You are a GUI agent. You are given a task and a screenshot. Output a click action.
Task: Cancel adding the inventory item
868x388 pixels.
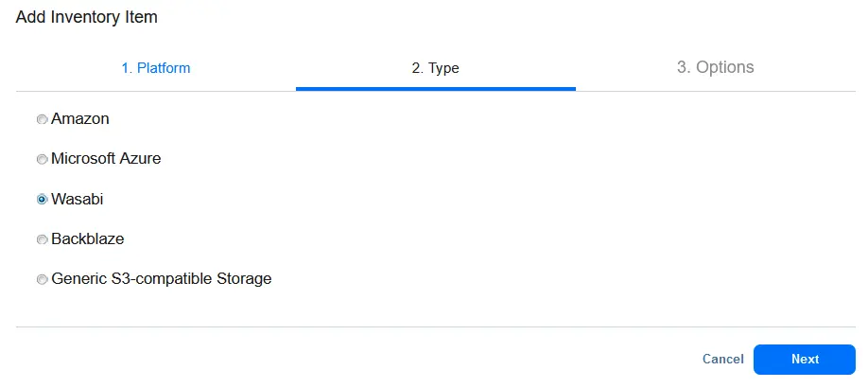pos(722,360)
